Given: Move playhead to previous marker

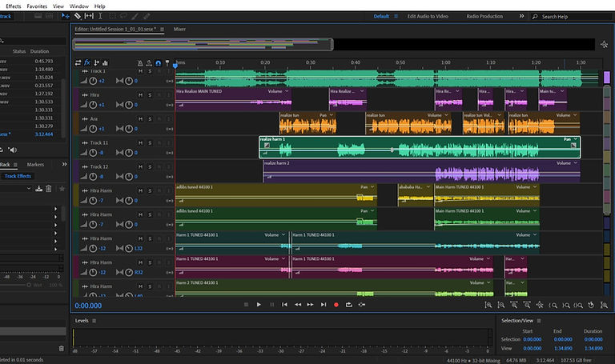Looking at the screenshot, I should pyautogui.click(x=285, y=305).
